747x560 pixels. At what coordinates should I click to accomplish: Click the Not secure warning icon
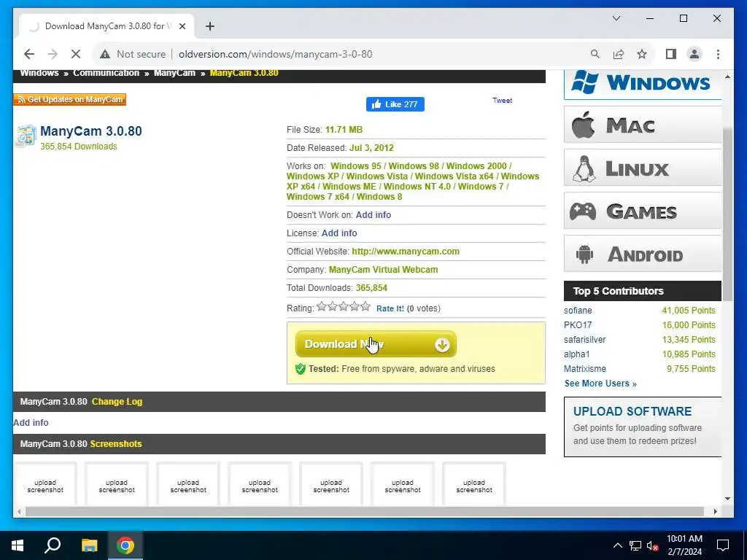tap(105, 54)
